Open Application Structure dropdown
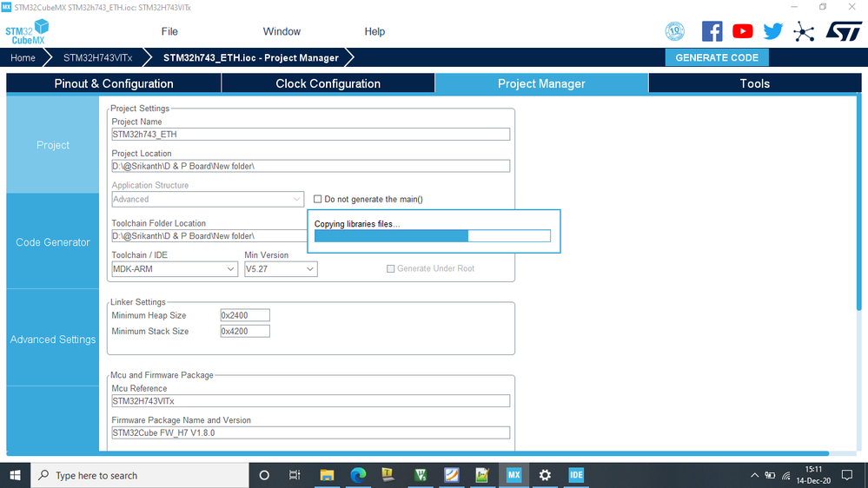This screenshot has width=868, height=488. click(x=208, y=199)
